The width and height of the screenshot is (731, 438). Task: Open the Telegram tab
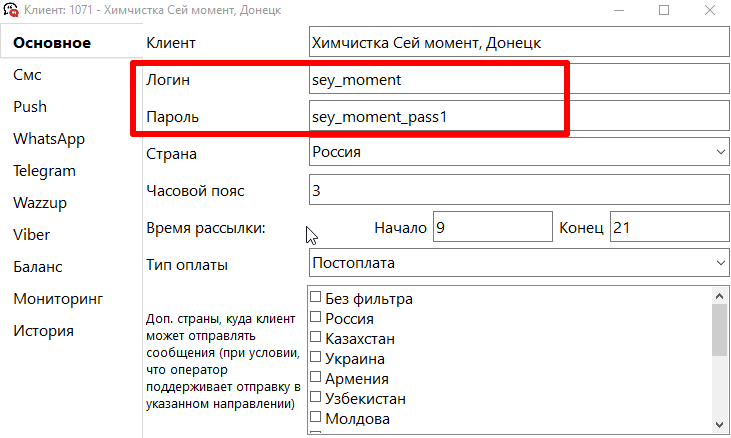(x=44, y=171)
